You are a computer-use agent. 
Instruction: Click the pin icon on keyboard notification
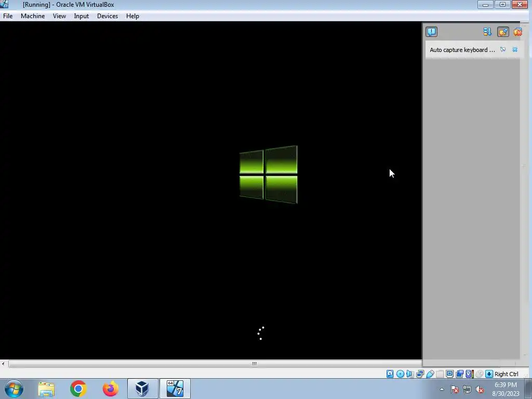(x=503, y=49)
